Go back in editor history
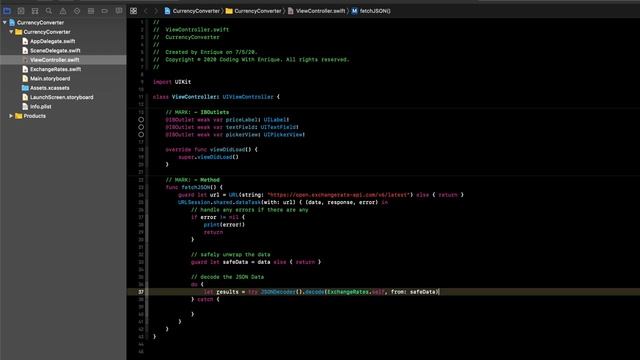Screen dimensions: 640x360 click(146, 11)
